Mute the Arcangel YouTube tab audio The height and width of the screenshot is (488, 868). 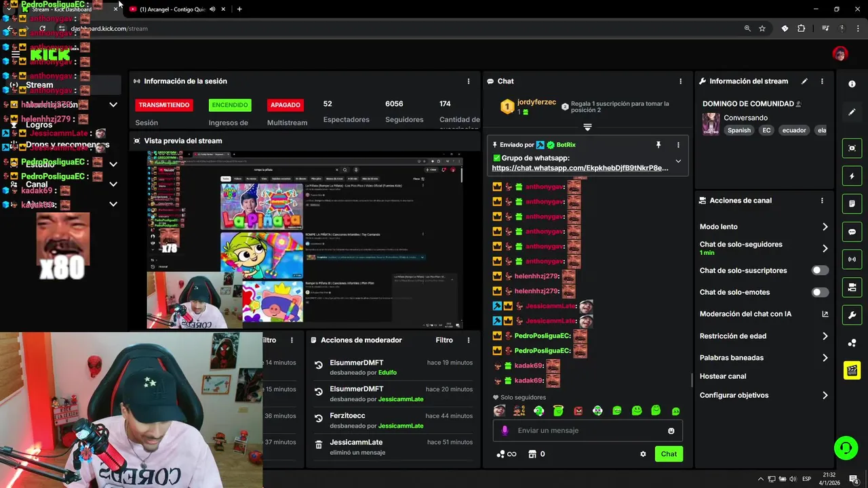click(x=213, y=9)
